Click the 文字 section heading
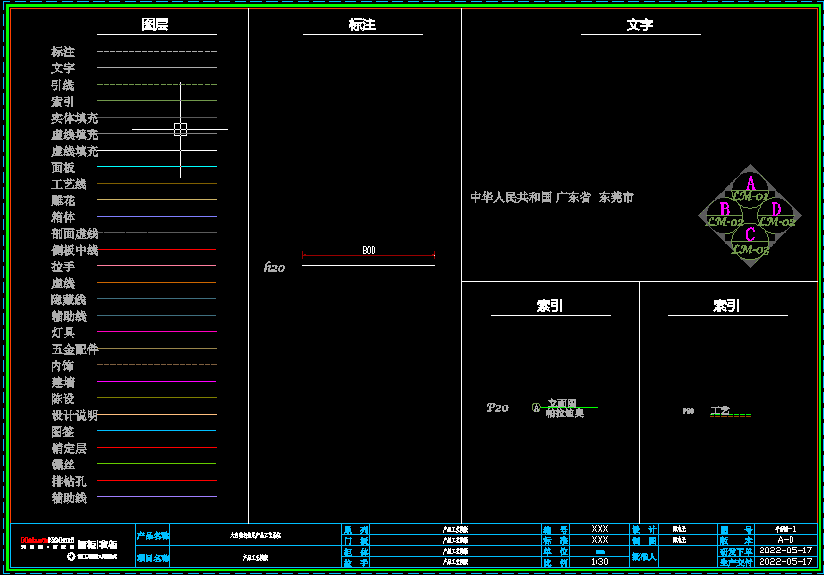Image resolution: width=824 pixels, height=575 pixels. click(640, 24)
